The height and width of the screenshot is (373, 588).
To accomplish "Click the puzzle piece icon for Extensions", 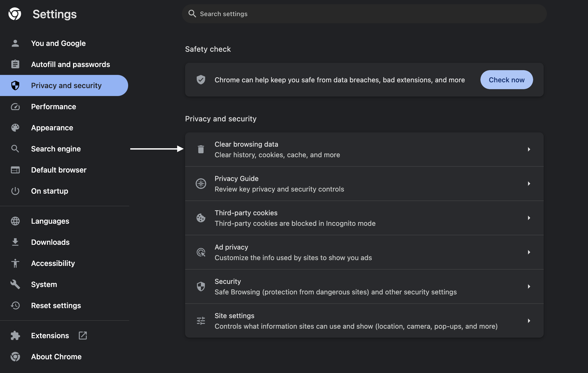I will [x=15, y=336].
